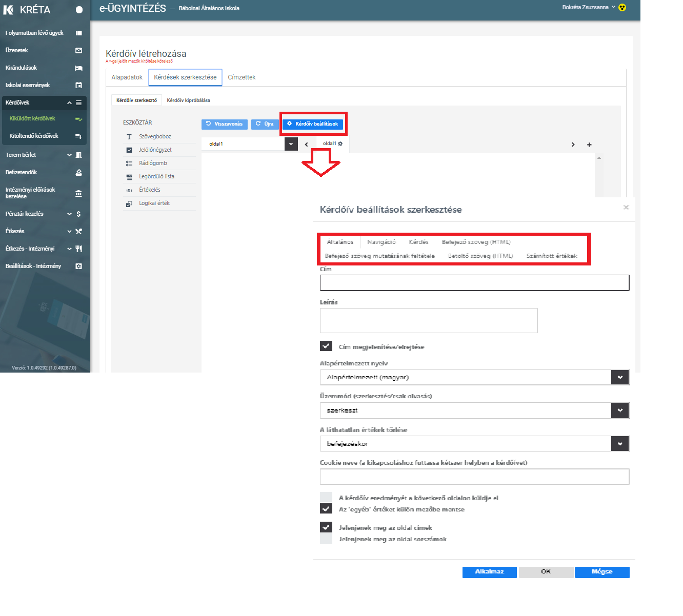Screen dimensions: 683x616
Task: Enable Jelenjenek meg az oldal sorszámok checkbox
Action: (326, 538)
